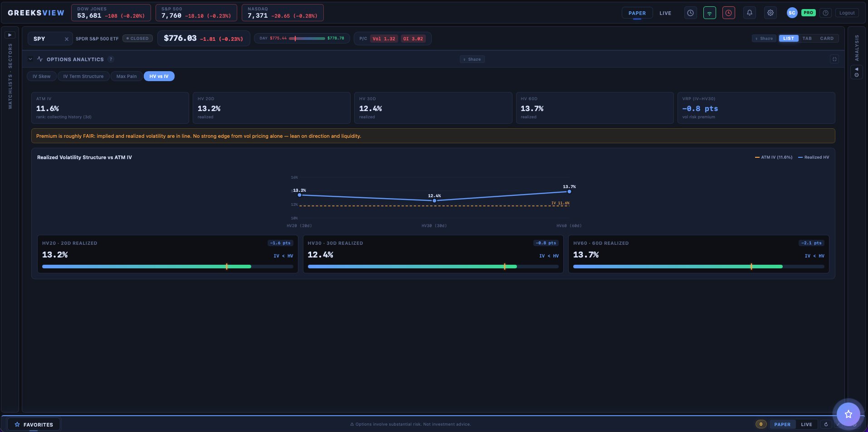Click the -2.1 pts badge in HV60 card
The height and width of the screenshot is (432, 868).
tap(811, 243)
